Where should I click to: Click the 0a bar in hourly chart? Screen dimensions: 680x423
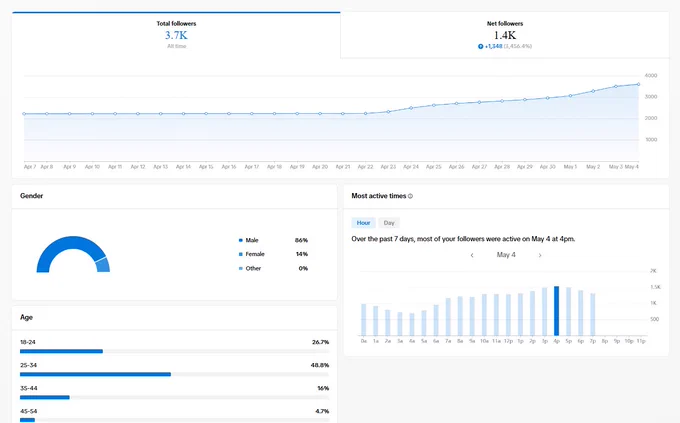(363, 319)
